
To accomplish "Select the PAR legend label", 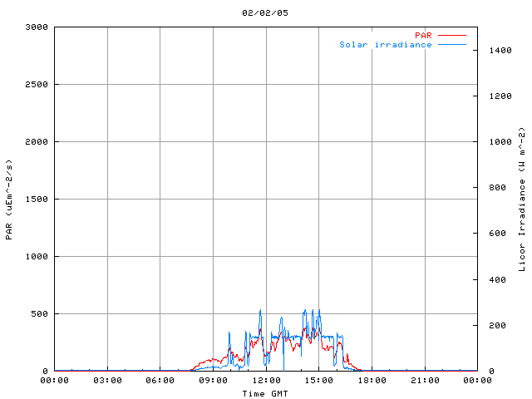I will click(x=423, y=35).
